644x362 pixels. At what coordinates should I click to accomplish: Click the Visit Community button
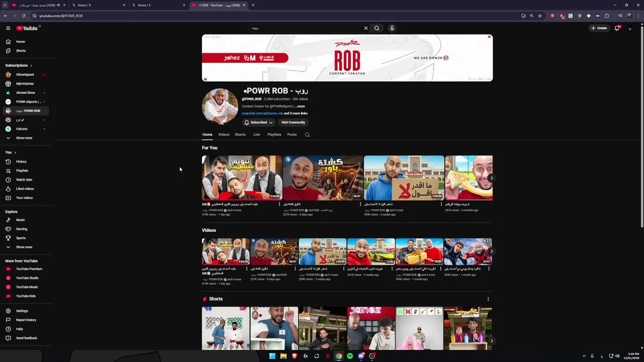click(x=293, y=122)
